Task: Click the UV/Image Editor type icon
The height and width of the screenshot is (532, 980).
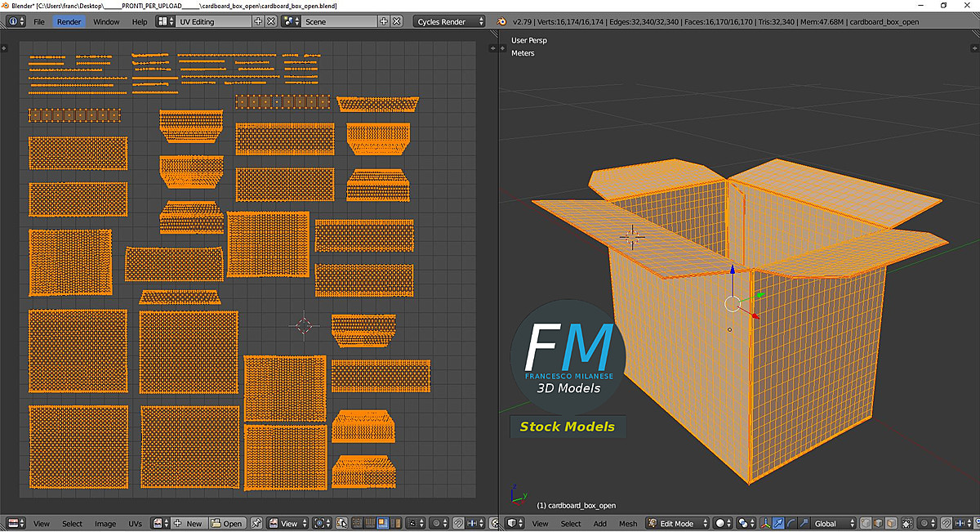Action: pos(12,524)
